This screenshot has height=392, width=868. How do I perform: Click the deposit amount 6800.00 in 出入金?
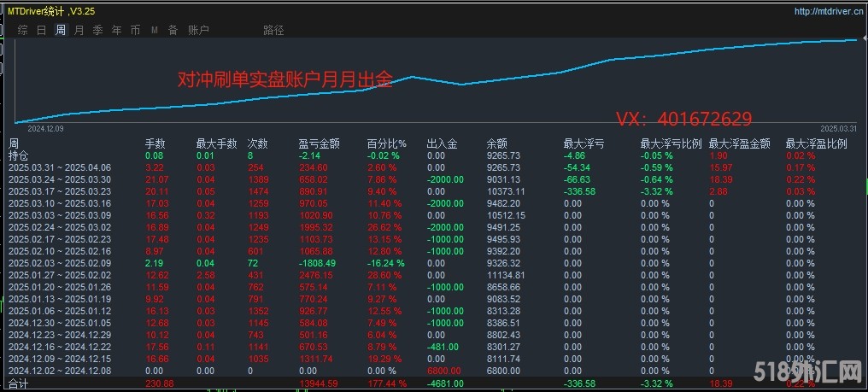pyautogui.click(x=443, y=371)
